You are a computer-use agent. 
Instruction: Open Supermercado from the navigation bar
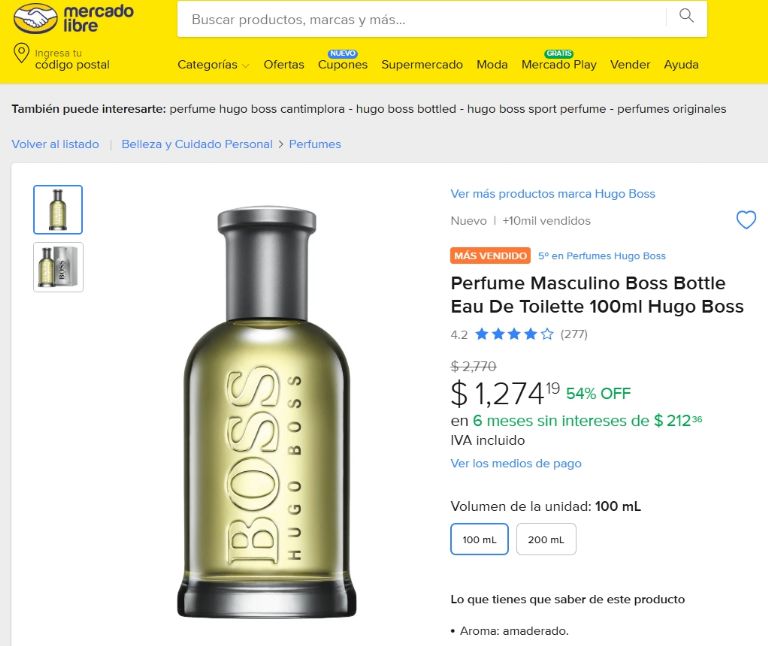coord(422,65)
